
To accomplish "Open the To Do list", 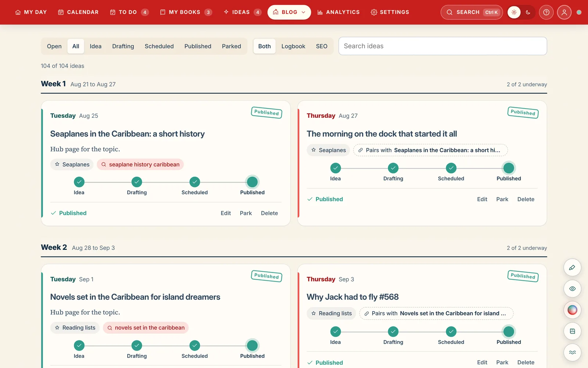I will [x=129, y=12].
